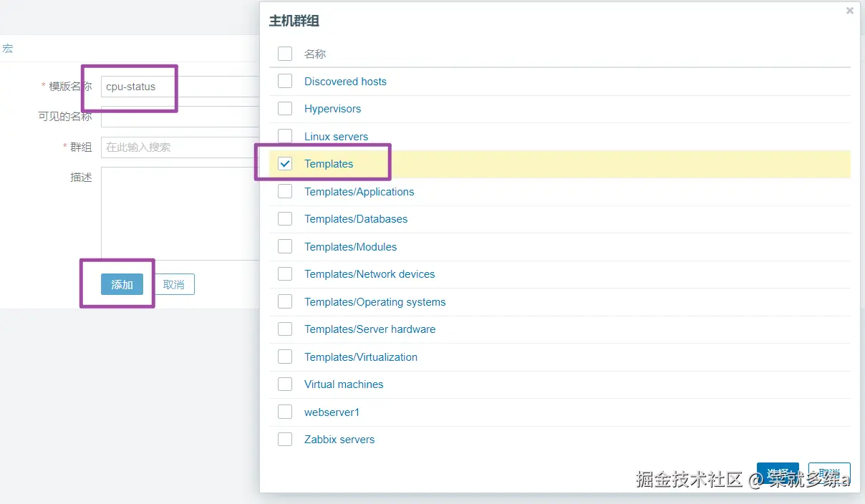
Task: Open the Templates/Applications group link
Action: tap(359, 192)
